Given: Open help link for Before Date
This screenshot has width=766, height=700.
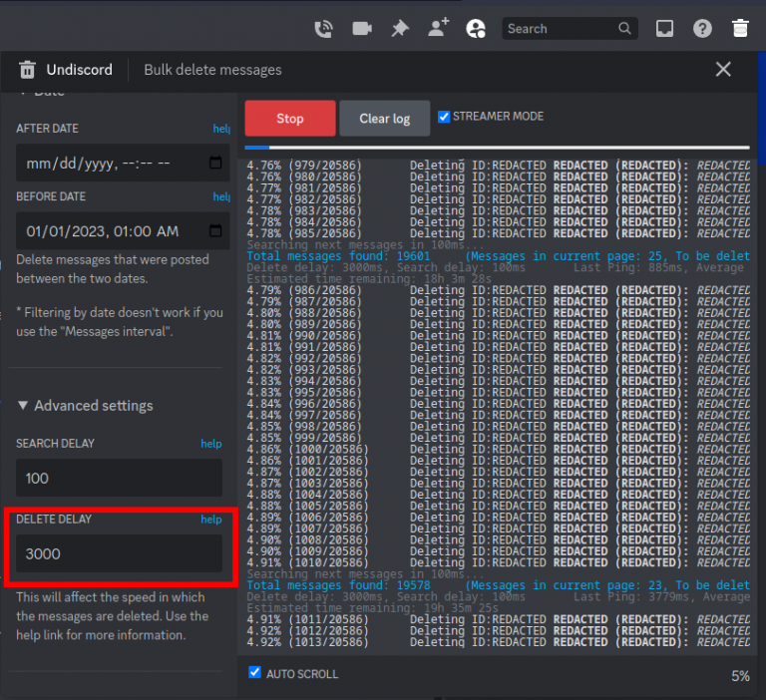Looking at the screenshot, I should (x=221, y=196).
